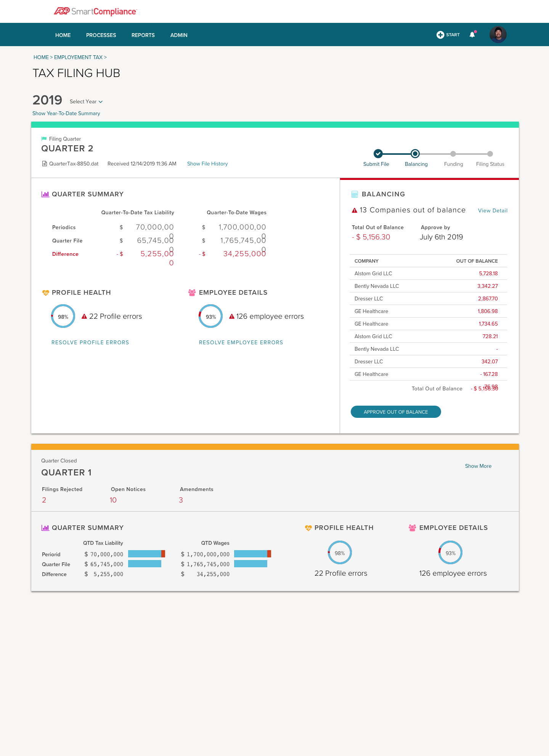Click the Filing Status step label
Viewport: 549px width, 756px height.
490,164
